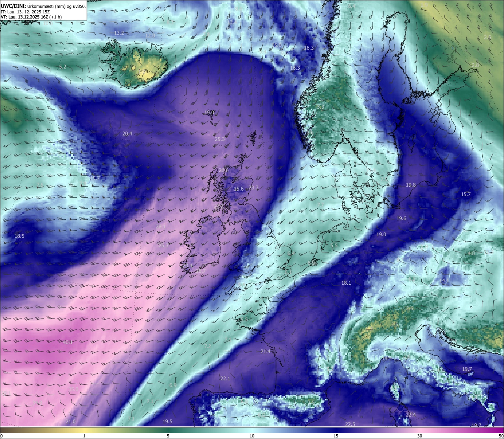
Task: Click the 5.2 value west of Iceland
Action: tap(63, 67)
